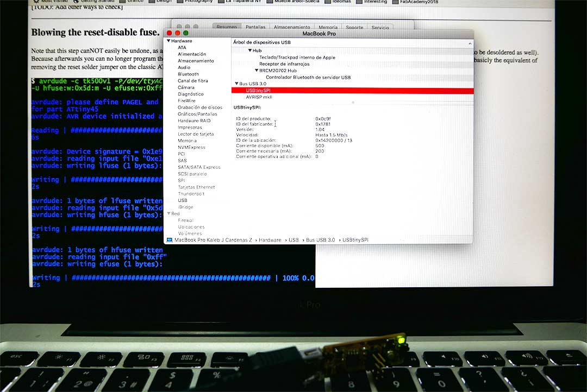Close the MacBook Pro system report window
587x392 pixels.
point(169,33)
